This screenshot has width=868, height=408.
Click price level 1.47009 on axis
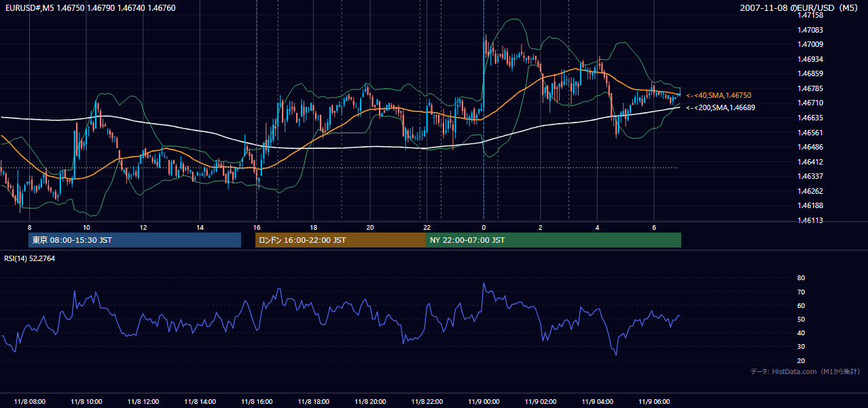(810, 44)
